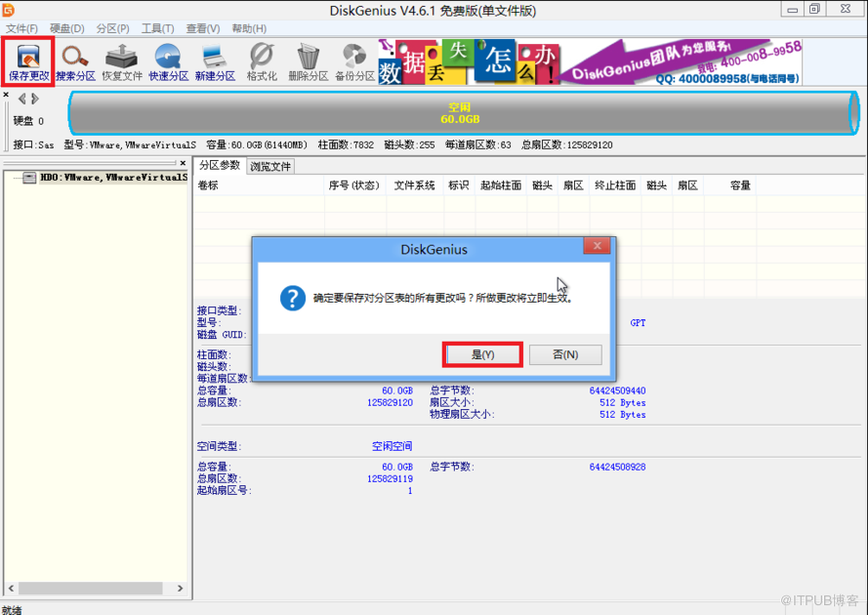Click the 柱面数:7832 info text
Viewport: 868px width, 615px height.
click(x=346, y=145)
